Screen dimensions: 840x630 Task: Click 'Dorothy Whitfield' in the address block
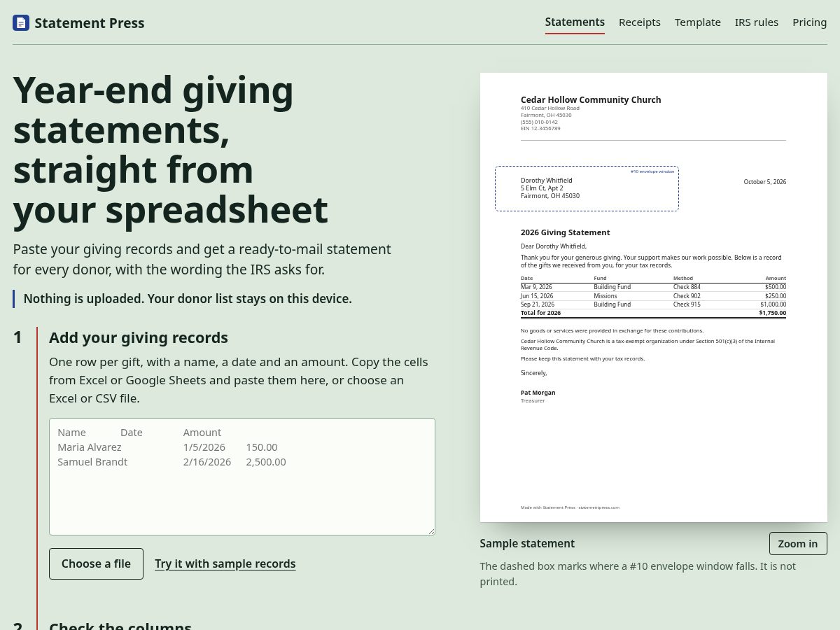546,181
